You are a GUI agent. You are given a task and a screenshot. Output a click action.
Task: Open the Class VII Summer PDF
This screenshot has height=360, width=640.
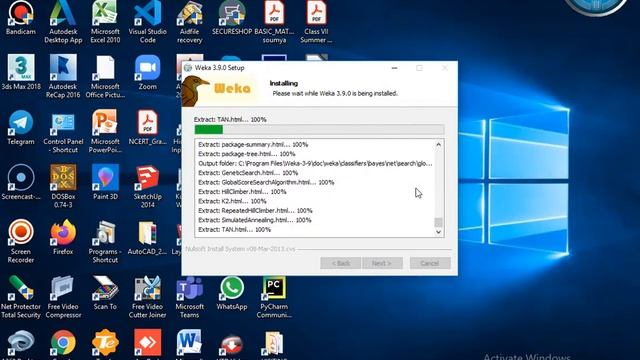tap(316, 21)
